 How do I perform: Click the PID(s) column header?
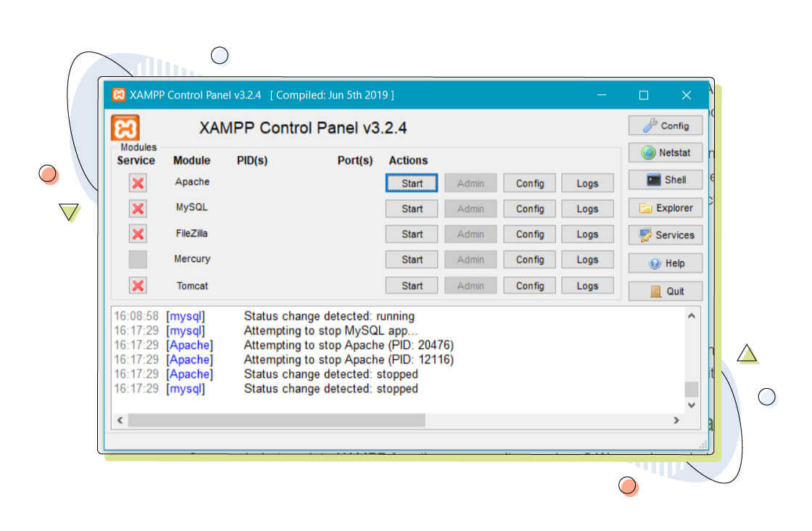coord(252,160)
